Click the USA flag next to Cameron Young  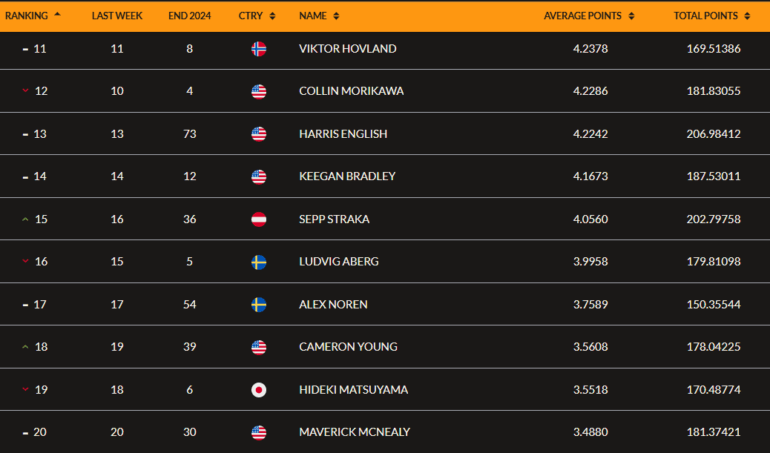click(x=259, y=347)
